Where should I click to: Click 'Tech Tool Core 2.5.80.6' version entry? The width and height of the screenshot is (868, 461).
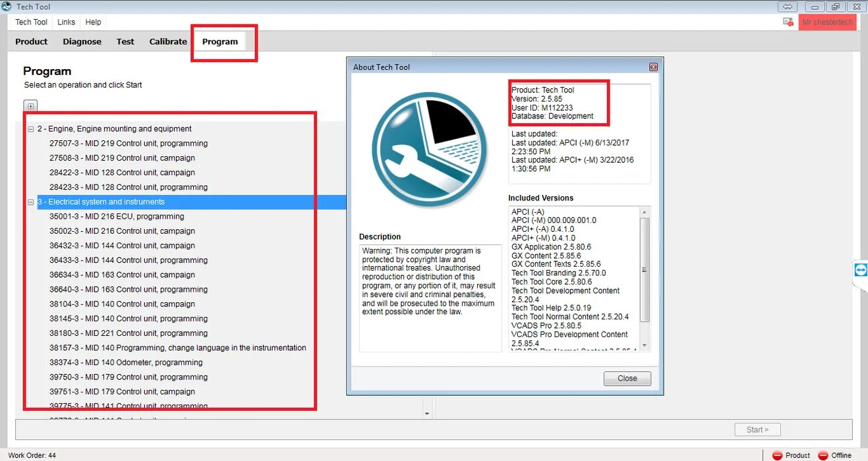point(552,282)
